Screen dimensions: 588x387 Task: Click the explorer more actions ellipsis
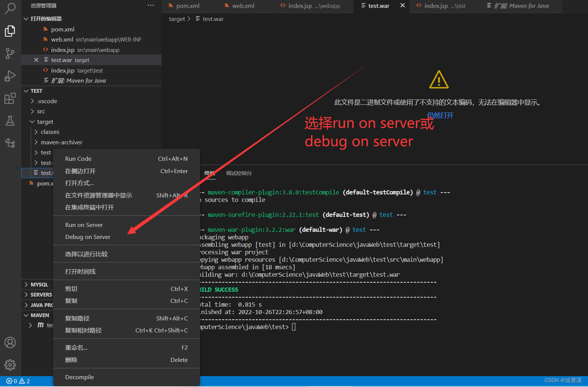coord(151,6)
